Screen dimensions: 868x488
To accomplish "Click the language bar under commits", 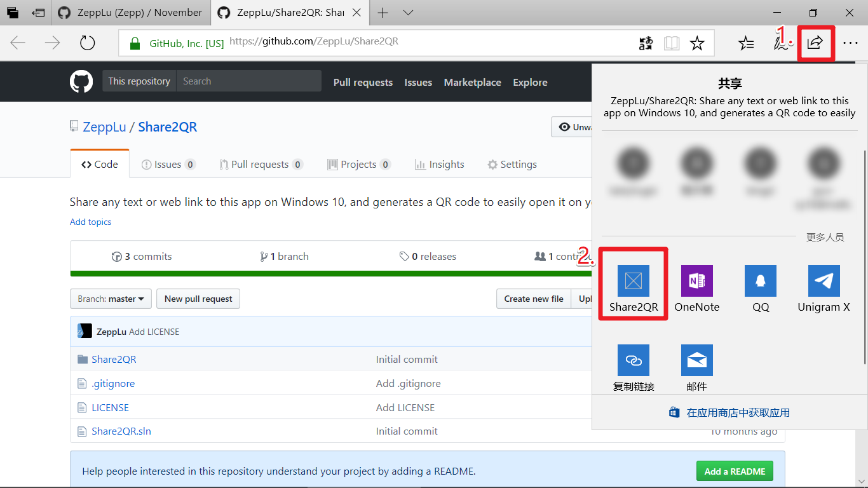I will pos(330,274).
